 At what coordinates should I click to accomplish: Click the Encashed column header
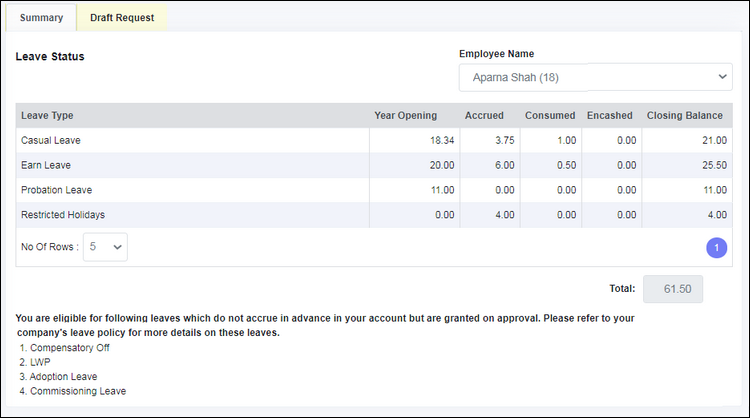click(610, 116)
